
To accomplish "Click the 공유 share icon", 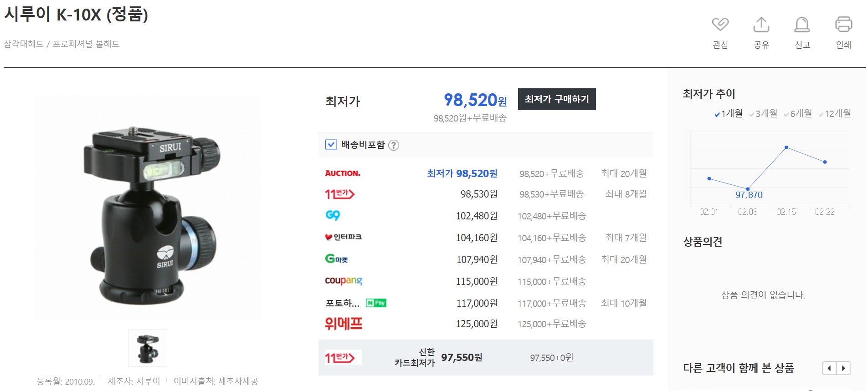I will (761, 24).
